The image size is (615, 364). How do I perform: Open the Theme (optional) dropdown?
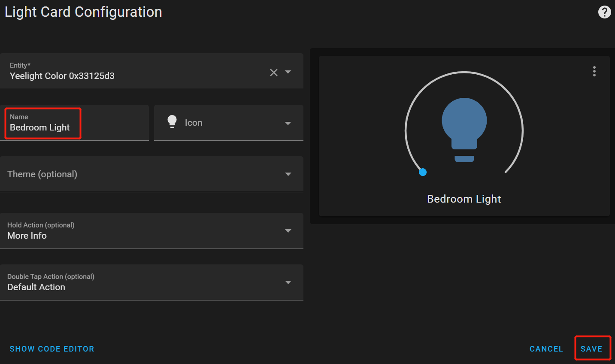tap(151, 174)
